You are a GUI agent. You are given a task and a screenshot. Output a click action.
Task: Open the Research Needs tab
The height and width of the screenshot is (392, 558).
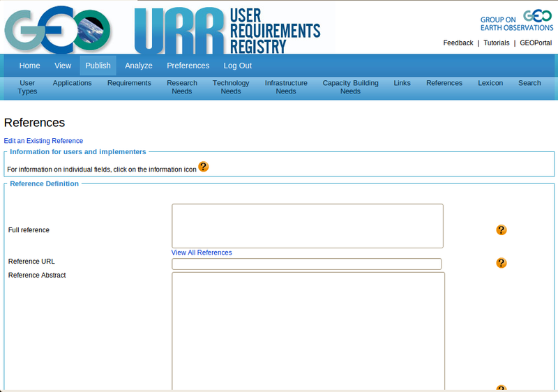pos(182,87)
